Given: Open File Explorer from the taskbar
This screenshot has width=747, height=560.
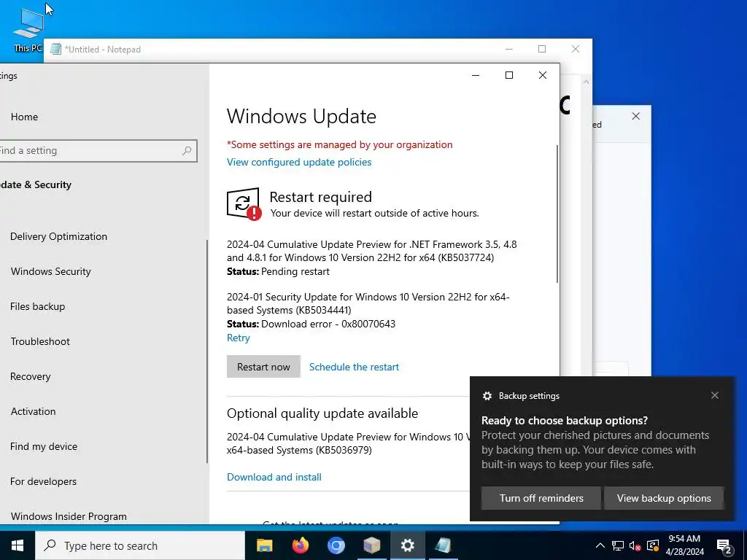Looking at the screenshot, I should point(264,545).
